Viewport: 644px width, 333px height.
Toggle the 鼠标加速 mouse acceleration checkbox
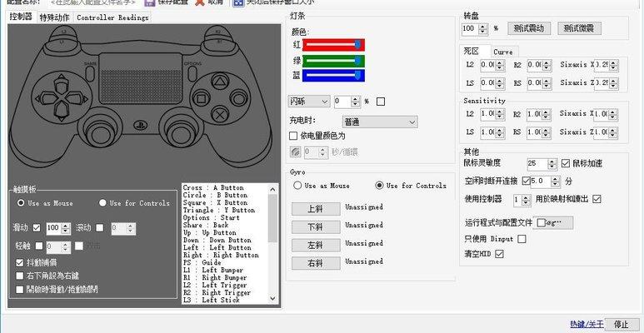(x=566, y=163)
